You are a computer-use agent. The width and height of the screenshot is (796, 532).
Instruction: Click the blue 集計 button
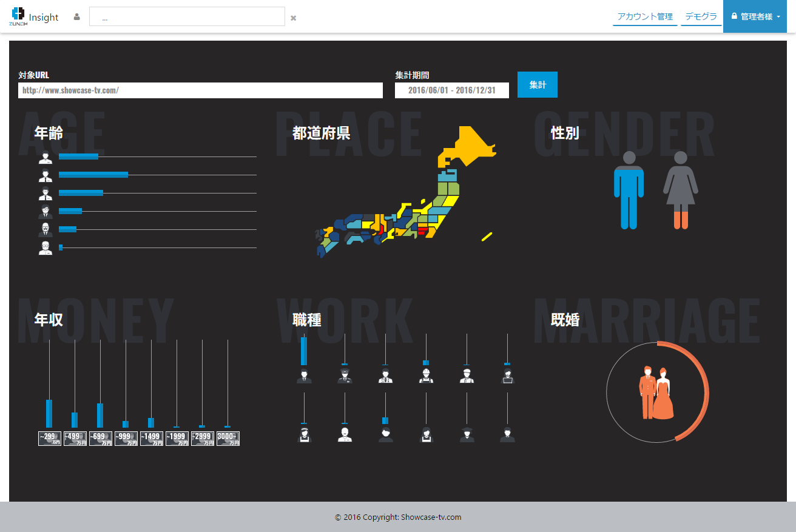[x=538, y=84]
